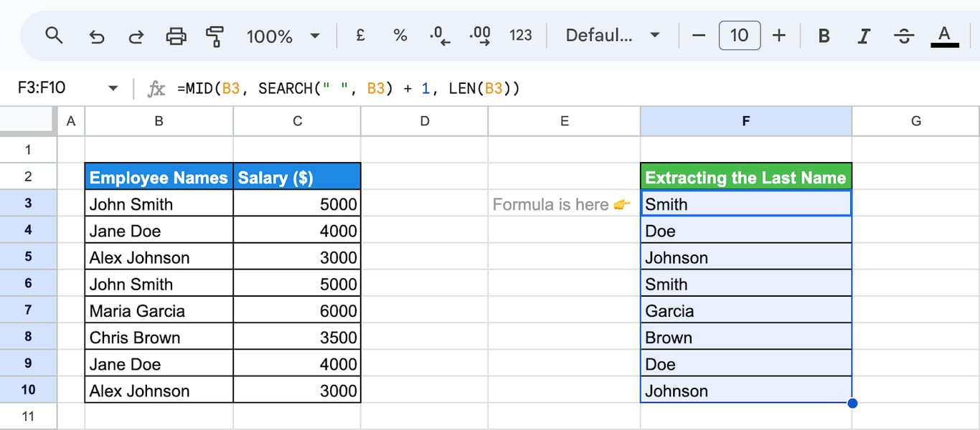980x430 pixels.
Task: Format as percent
Action: tap(400, 35)
